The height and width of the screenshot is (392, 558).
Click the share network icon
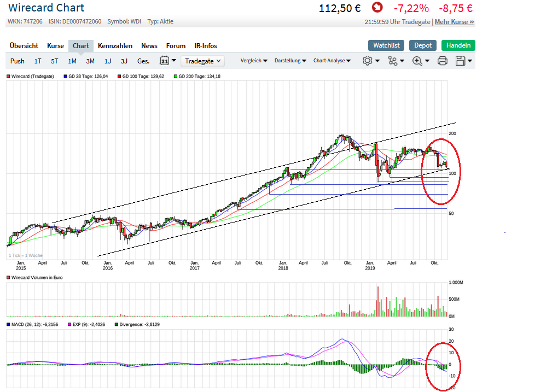click(x=393, y=61)
